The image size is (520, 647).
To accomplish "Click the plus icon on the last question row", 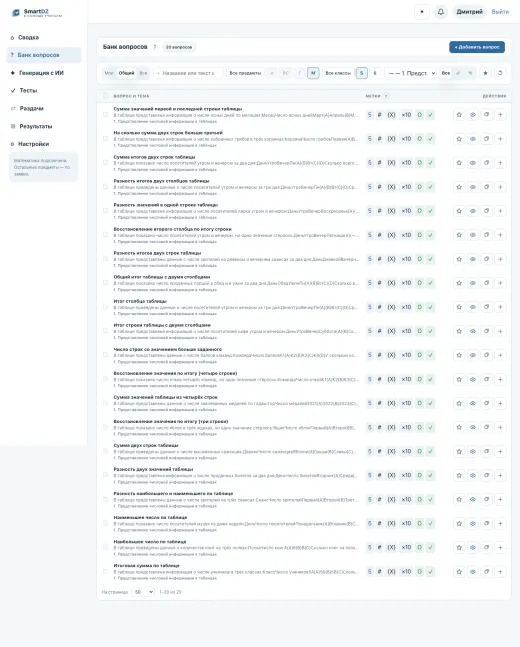I will (500, 571).
